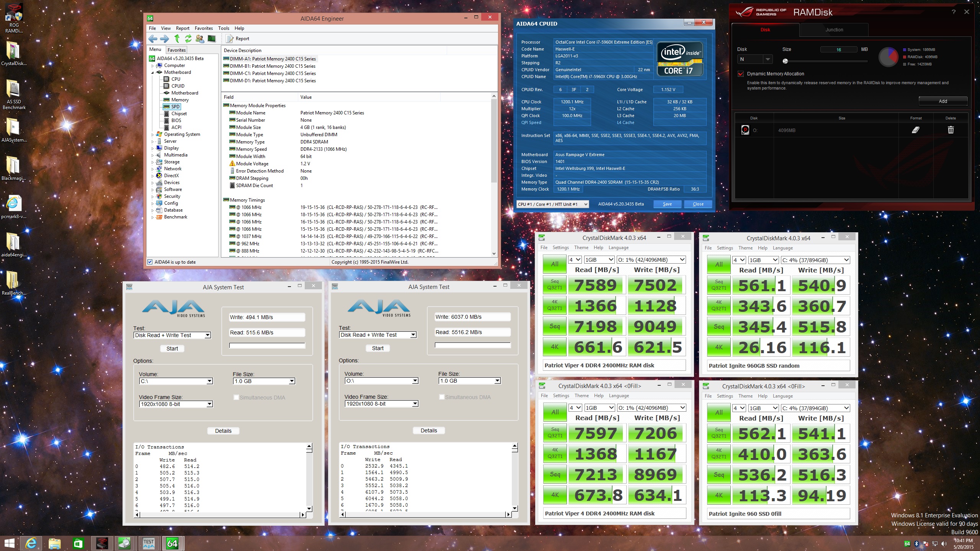980x551 pixels.
Task: Open Theme menu in top-left CrystalDiskMark
Action: coord(581,248)
